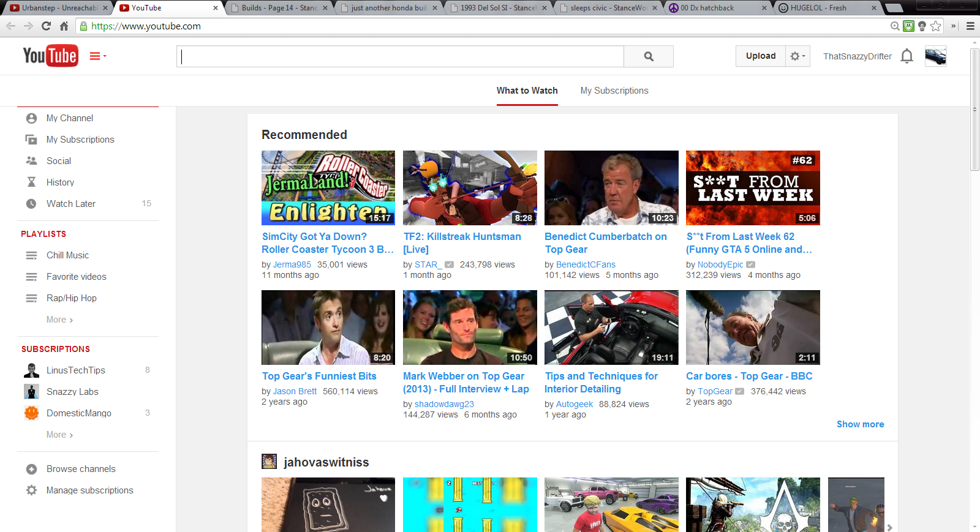Expand More under Subscriptions
This screenshot has height=532, width=980.
click(x=59, y=435)
